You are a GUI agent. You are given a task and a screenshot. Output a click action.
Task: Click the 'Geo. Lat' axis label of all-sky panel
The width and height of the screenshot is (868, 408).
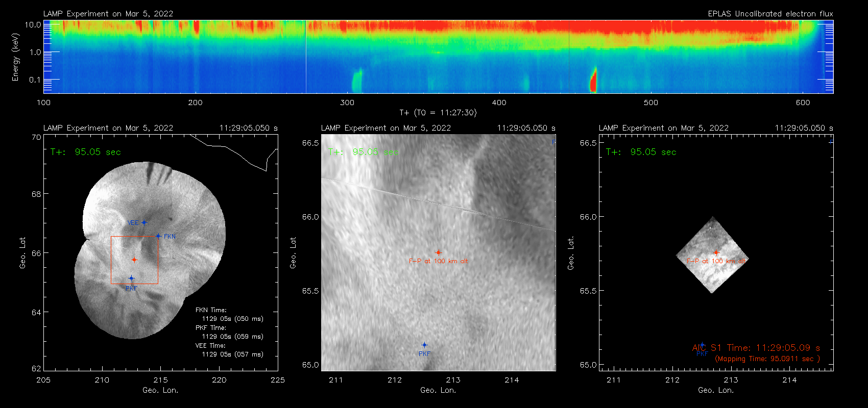22,253
